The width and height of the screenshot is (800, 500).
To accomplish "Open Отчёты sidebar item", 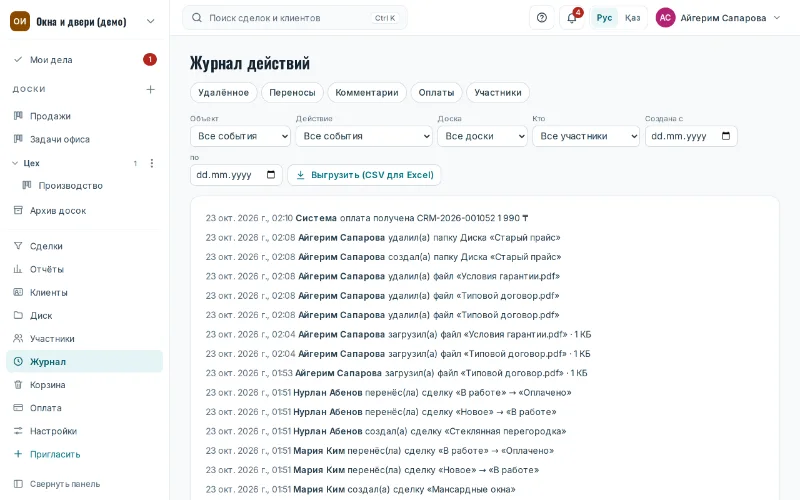I will click(x=85, y=269).
